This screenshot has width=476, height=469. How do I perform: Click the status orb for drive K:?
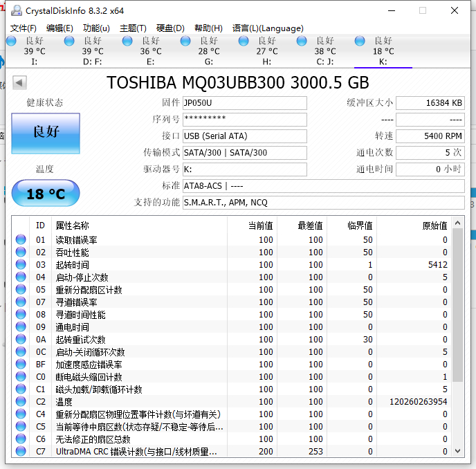(360, 41)
